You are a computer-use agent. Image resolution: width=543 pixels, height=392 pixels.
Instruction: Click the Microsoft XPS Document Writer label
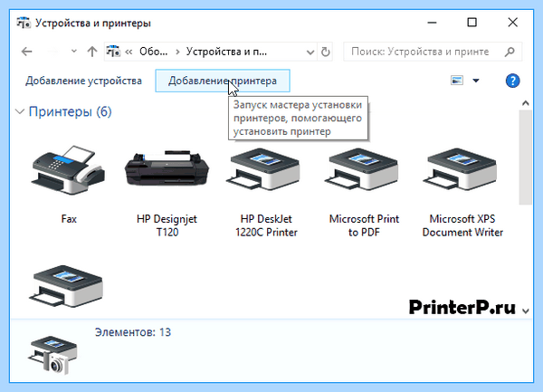click(x=462, y=225)
